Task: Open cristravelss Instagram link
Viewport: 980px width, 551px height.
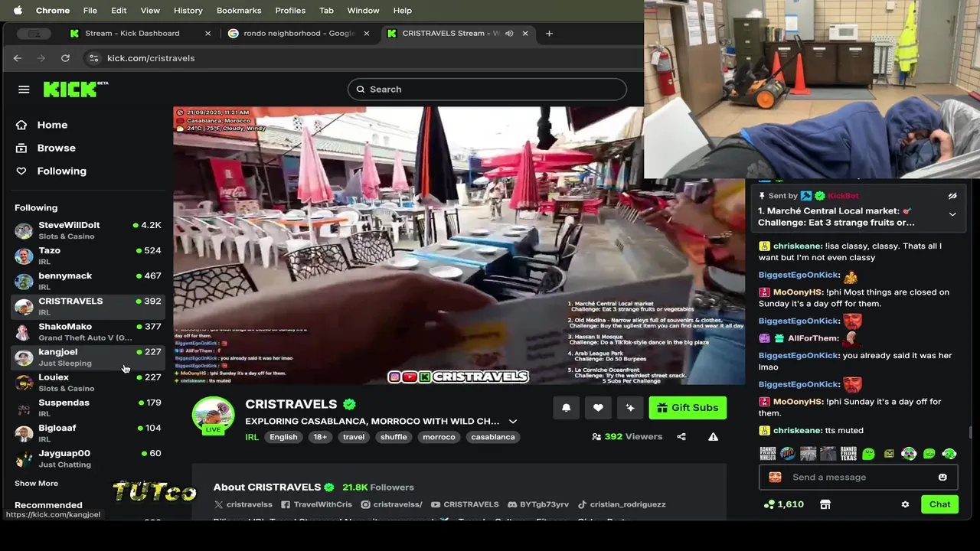Action: click(391, 504)
